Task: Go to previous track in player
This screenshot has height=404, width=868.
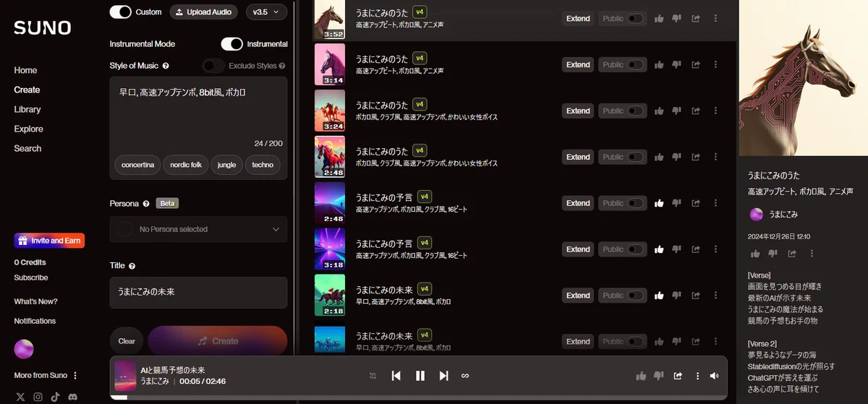Action: [396, 376]
